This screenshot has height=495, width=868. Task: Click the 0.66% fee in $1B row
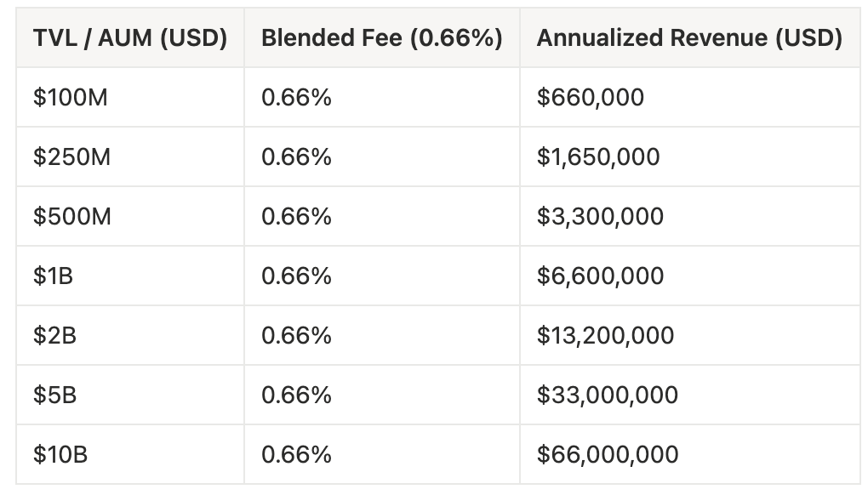296,276
